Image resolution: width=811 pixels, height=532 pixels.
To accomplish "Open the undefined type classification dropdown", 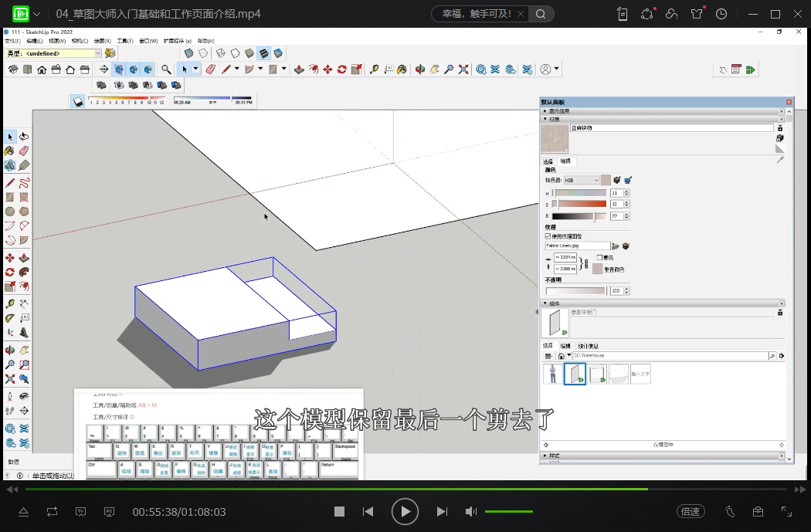I will [97, 53].
